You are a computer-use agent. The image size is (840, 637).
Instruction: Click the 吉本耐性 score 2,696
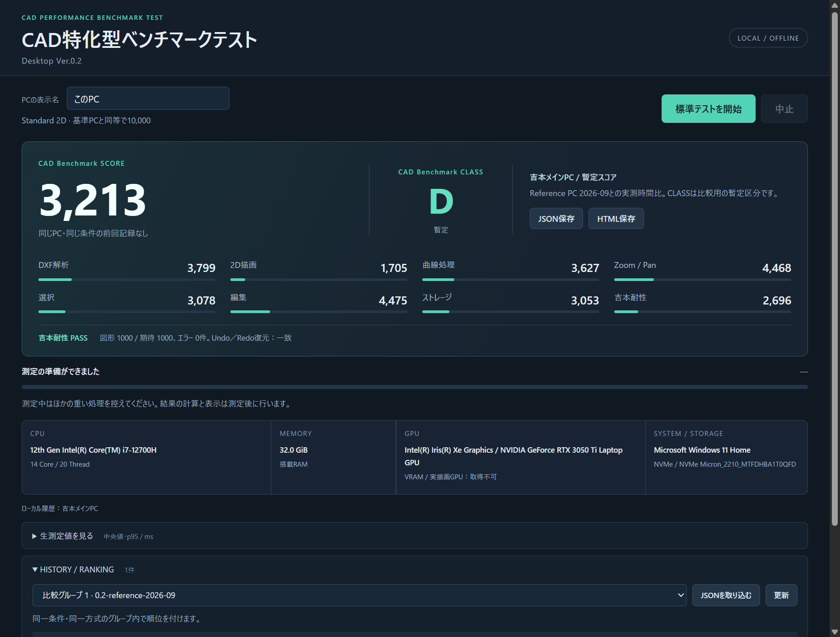[777, 300]
